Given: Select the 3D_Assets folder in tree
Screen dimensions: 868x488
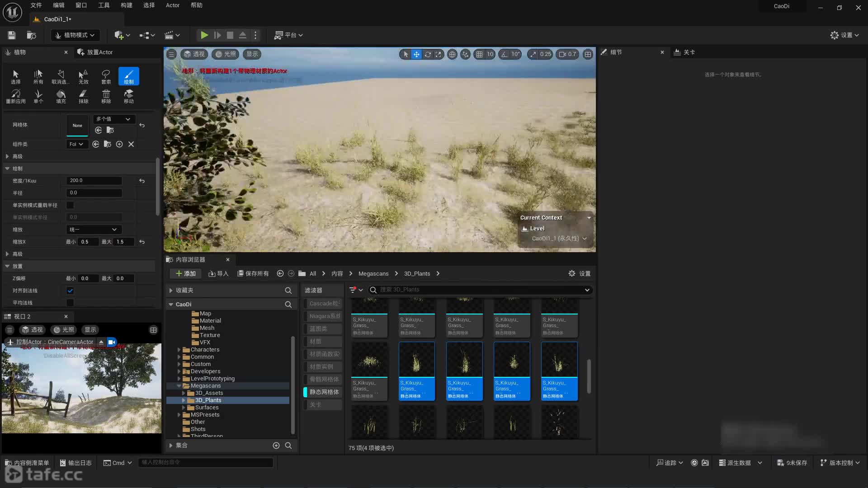Looking at the screenshot, I should tap(209, 393).
